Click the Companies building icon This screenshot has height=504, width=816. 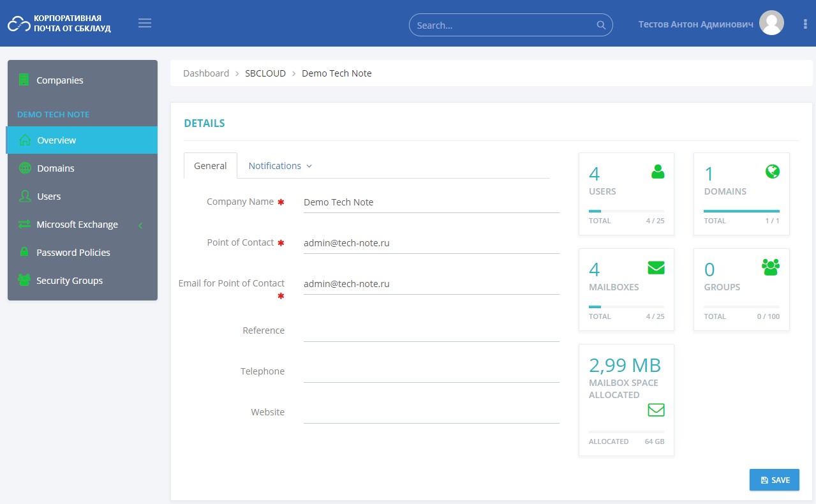coord(24,80)
